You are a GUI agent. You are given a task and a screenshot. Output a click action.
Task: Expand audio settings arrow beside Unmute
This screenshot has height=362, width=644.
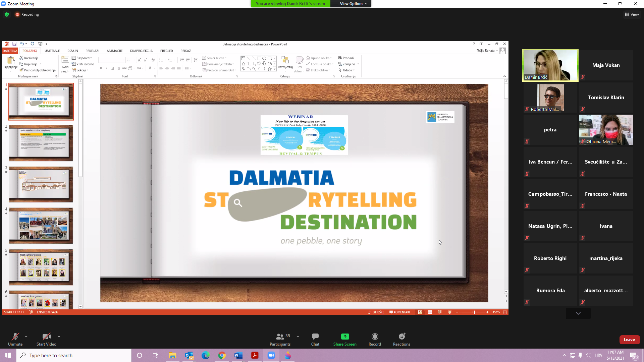(x=26, y=337)
